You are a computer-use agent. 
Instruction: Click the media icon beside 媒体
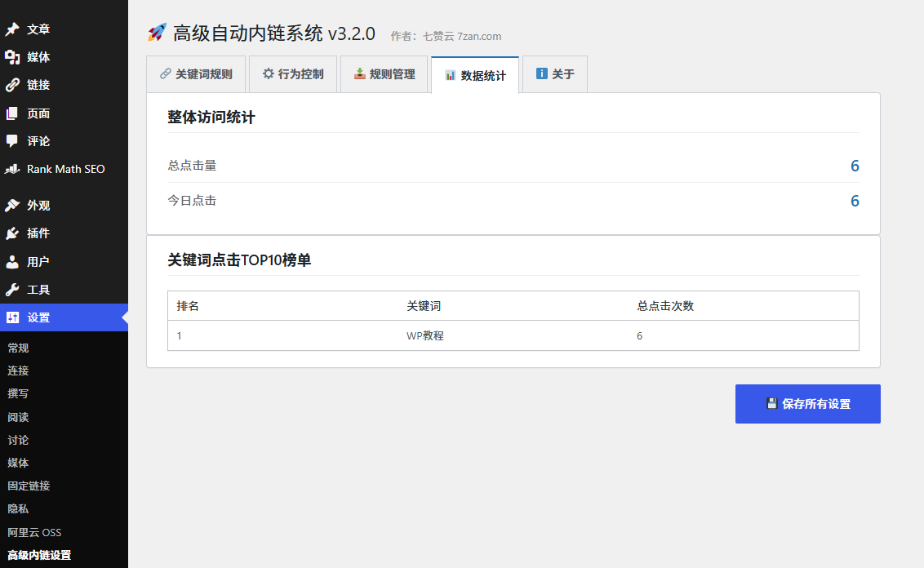point(12,57)
